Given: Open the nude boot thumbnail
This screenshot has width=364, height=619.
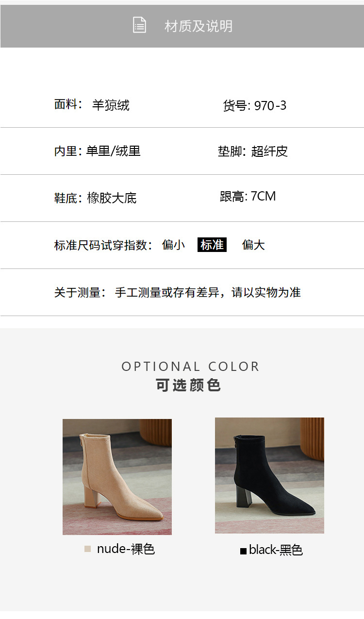Looking at the screenshot, I should [x=117, y=477].
